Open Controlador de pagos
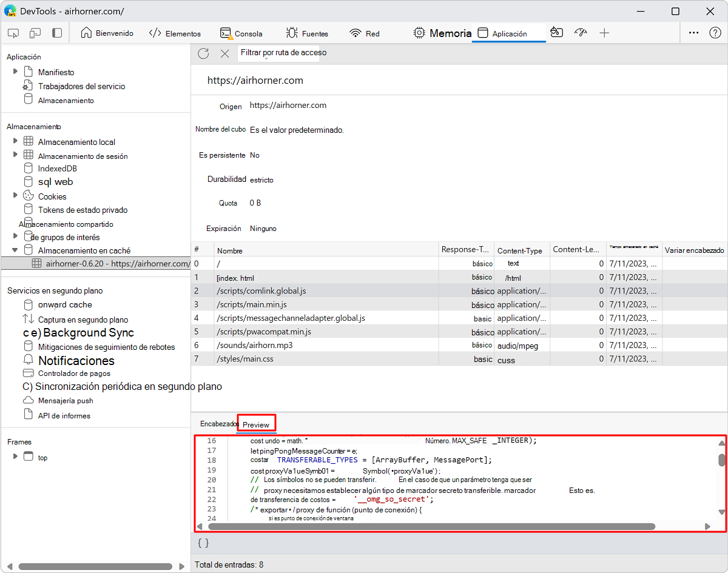The height and width of the screenshot is (573, 728). click(74, 374)
